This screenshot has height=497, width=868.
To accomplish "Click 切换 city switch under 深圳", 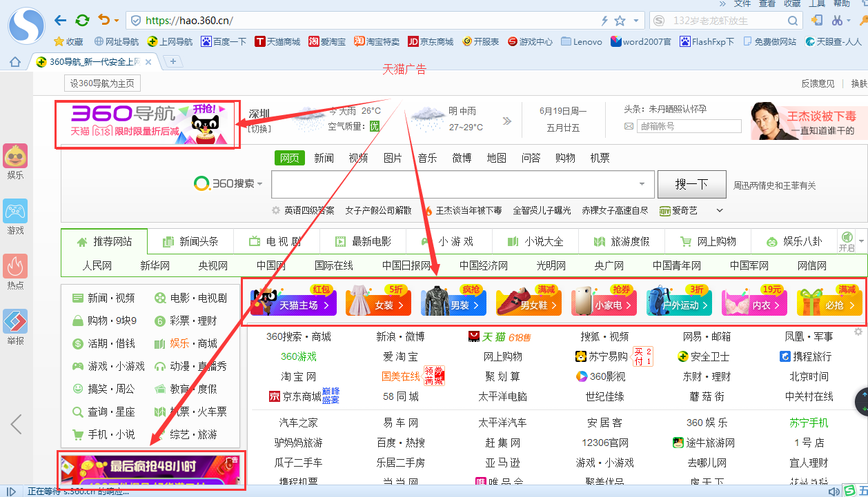I will click(x=260, y=128).
